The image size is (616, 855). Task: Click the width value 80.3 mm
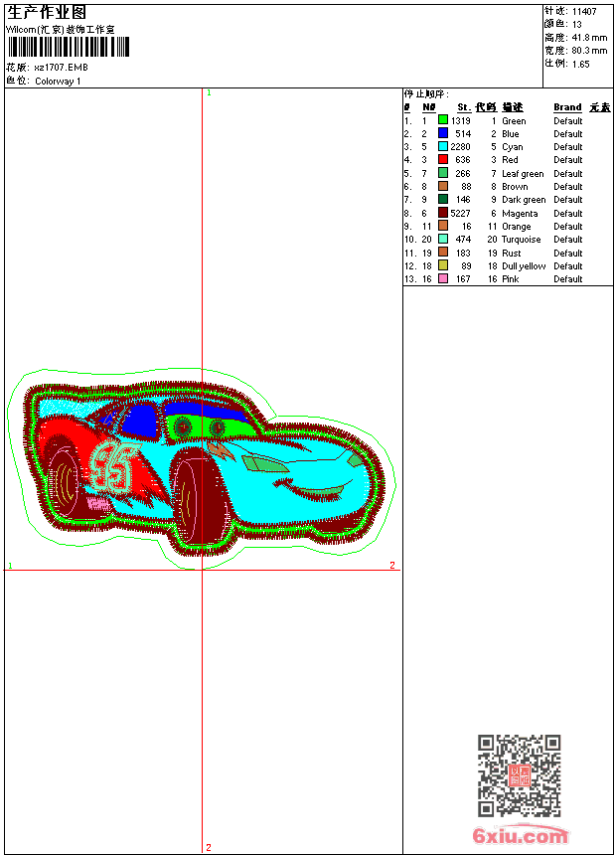point(589,51)
